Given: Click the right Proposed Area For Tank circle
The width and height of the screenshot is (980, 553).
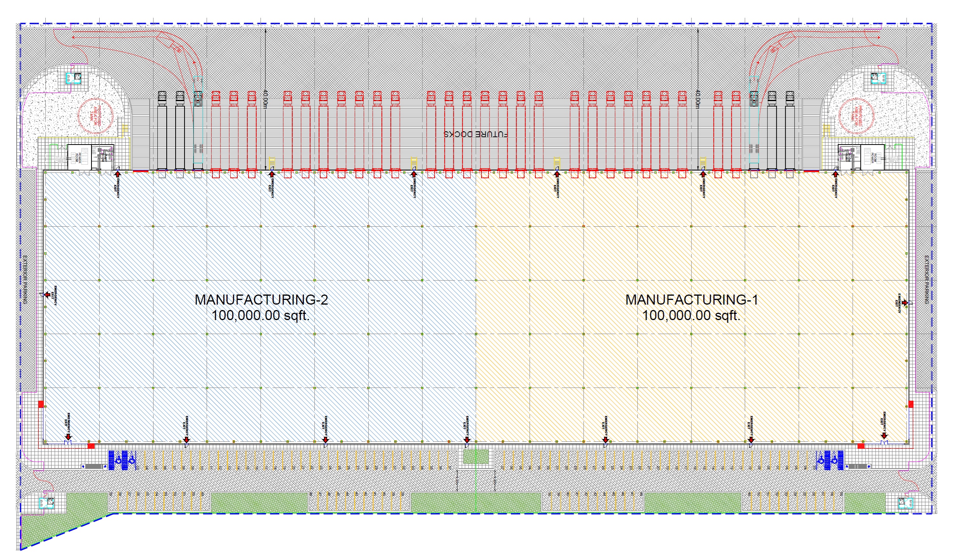Looking at the screenshot, I should tap(856, 115).
